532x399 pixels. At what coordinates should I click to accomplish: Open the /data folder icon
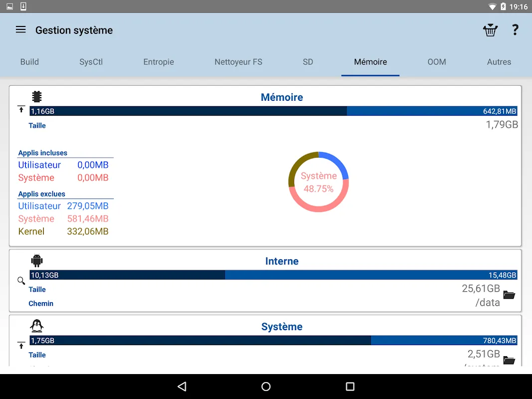509,294
